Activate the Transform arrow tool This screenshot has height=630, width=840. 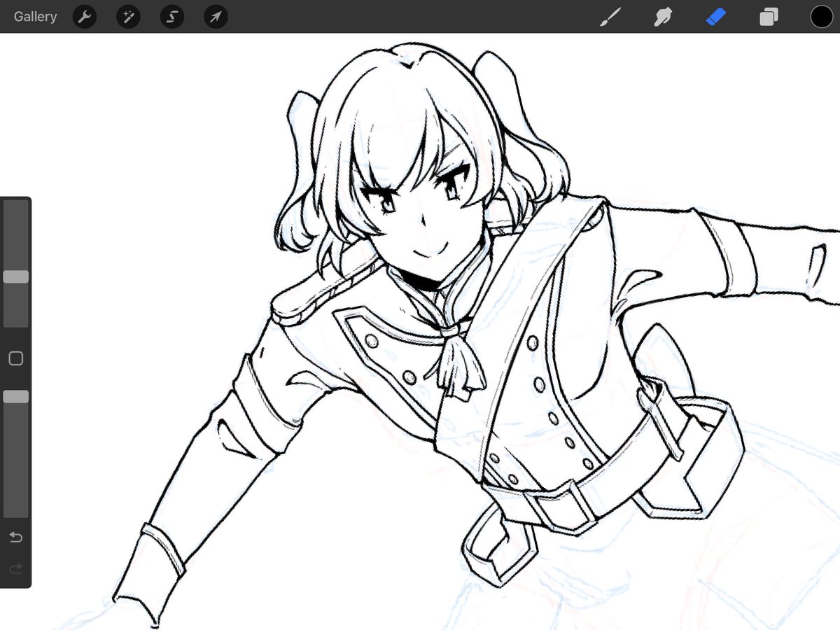tap(216, 17)
